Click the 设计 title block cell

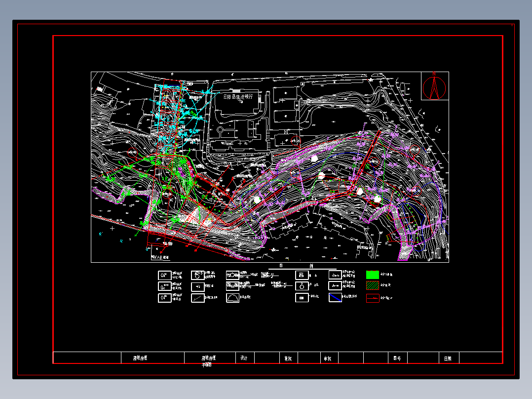[x=245, y=358]
